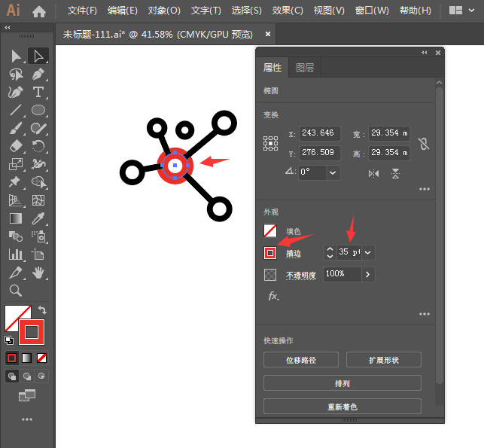The image size is (484, 448).
Task: Select the Artboard tool
Action: click(x=38, y=254)
